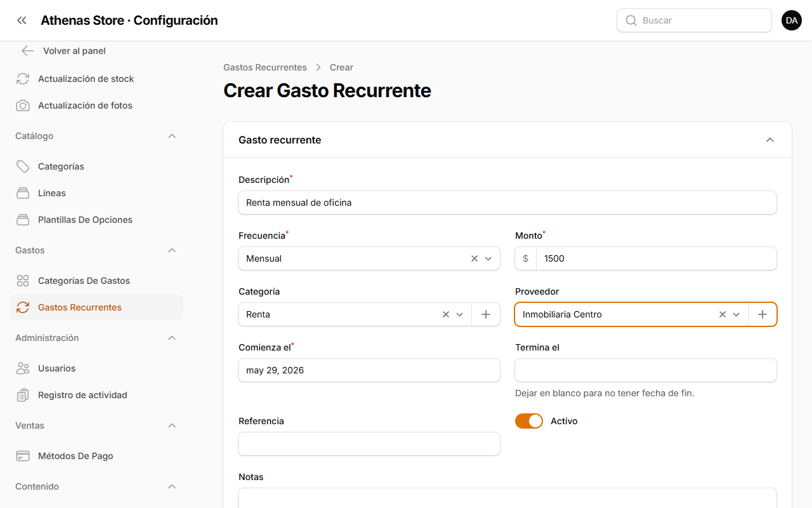Click the Usuarios people icon
812x508 pixels.
coord(23,368)
